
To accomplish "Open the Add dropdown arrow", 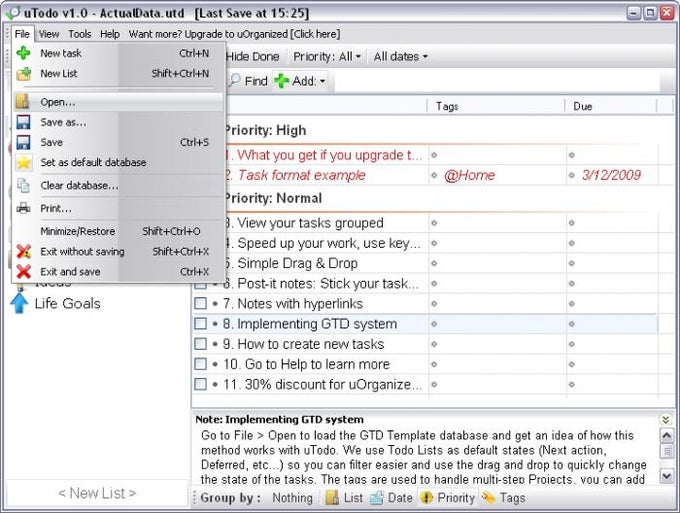I will click(x=322, y=81).
